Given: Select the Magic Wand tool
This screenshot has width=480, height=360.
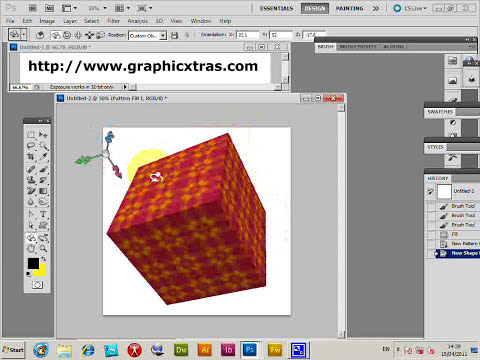Looking at the screenshot, I should [x=43, y=146].
